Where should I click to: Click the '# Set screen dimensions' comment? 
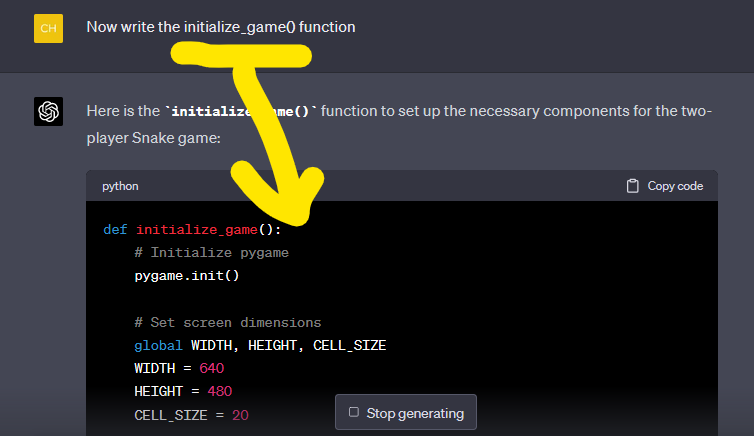[227, 322]
